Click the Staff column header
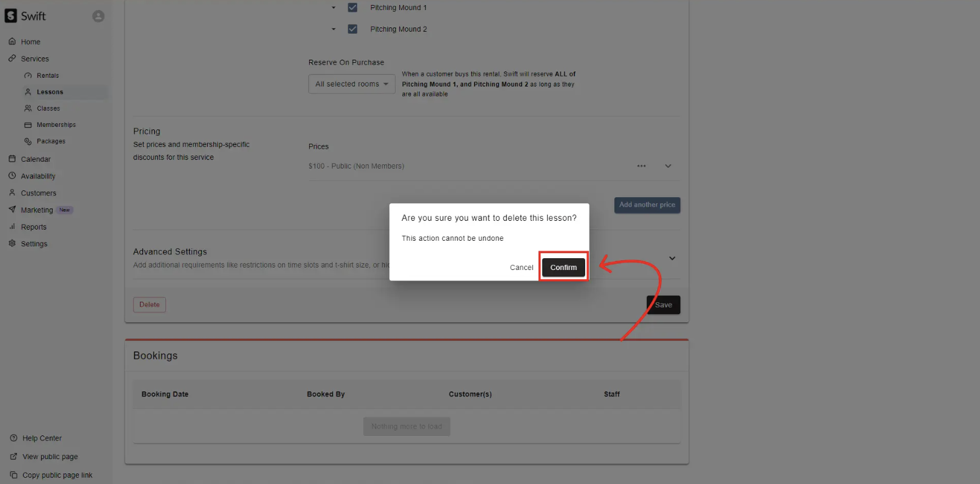The width and height of the screenshot is (980, 484). click(612, 394)
